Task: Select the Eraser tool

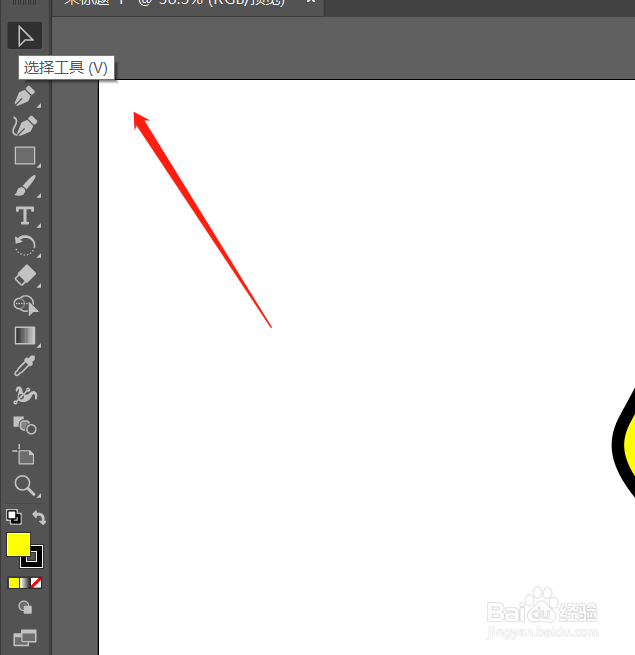Action: coord(25,275)
